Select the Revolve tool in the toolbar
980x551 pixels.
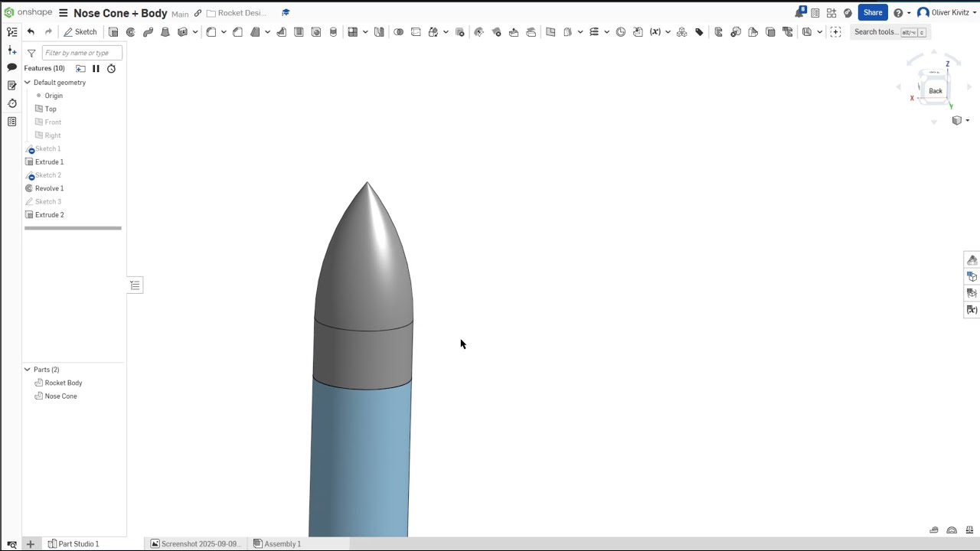point(131,32)
